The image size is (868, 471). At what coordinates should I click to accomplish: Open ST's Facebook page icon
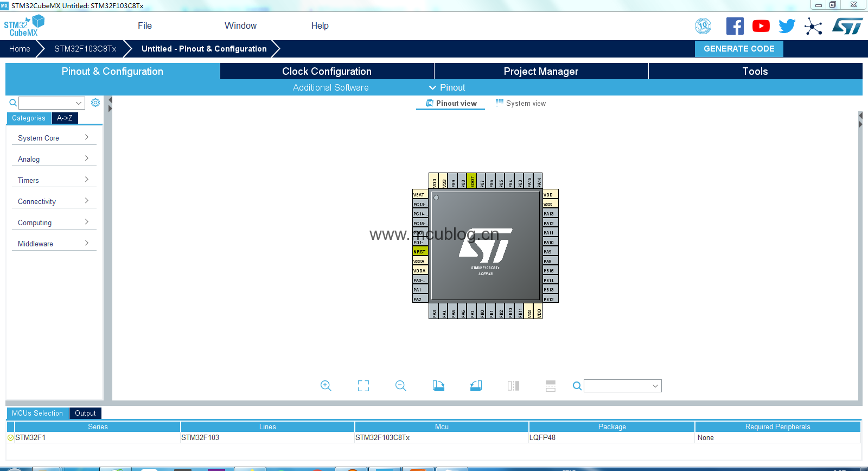pos(735,26)
